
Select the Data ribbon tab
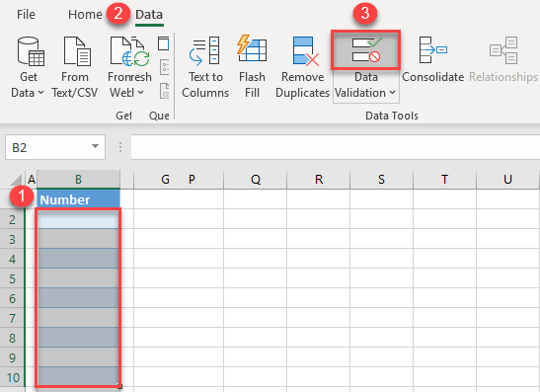click(149, 15)
